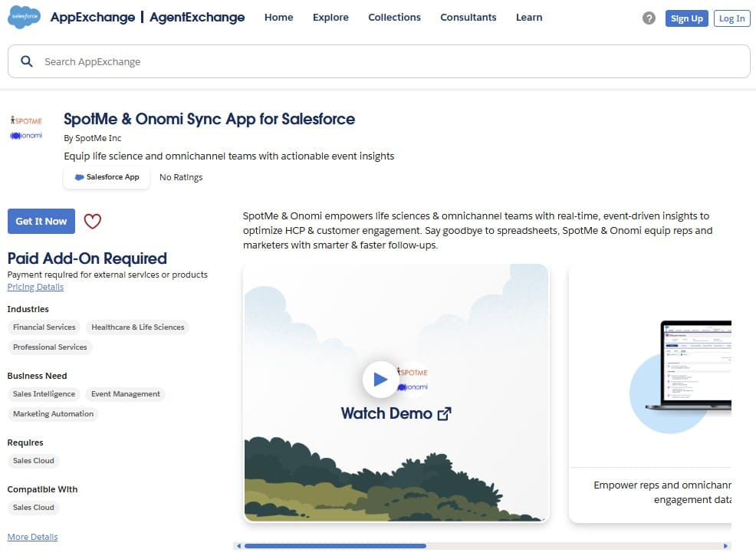Open the Home menu item
Screen dimensions: 756x556
coord(278,18)
